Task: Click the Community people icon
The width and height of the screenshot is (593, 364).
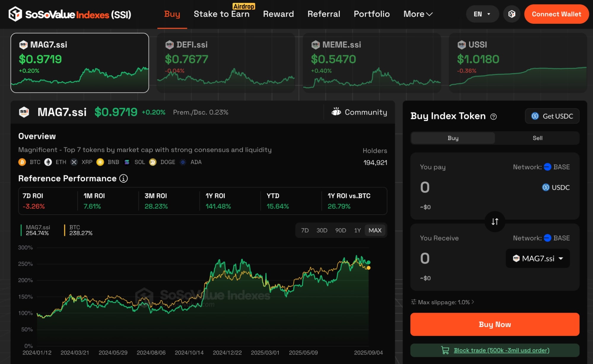Action: (336, 112)
